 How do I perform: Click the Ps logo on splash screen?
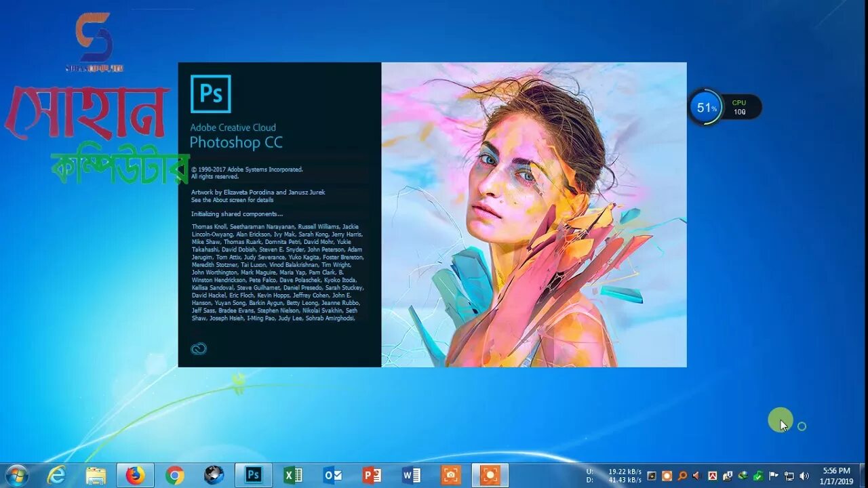point(211,94)
